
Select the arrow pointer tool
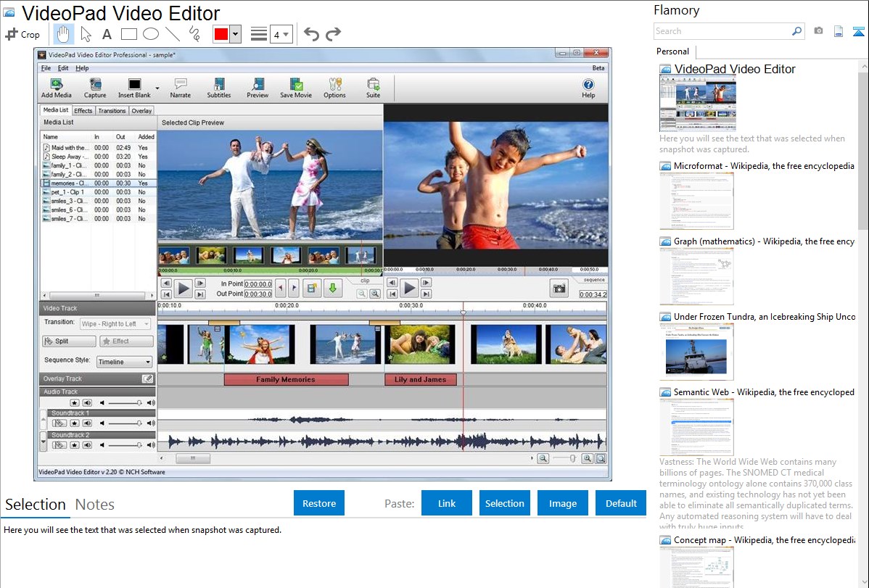pos(86,34)
